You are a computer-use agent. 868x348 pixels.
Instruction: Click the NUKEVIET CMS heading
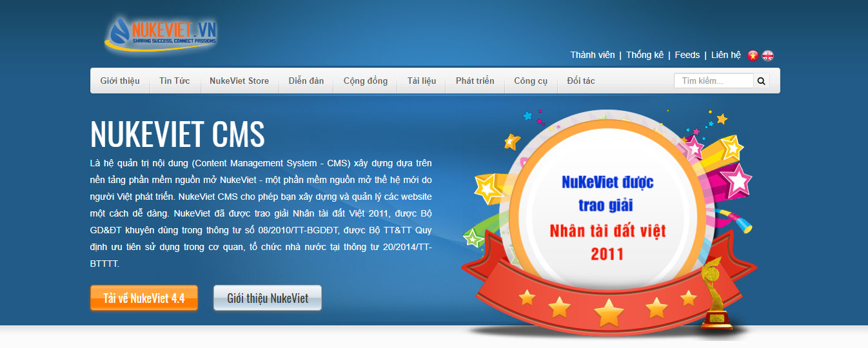tap(177, 134)
